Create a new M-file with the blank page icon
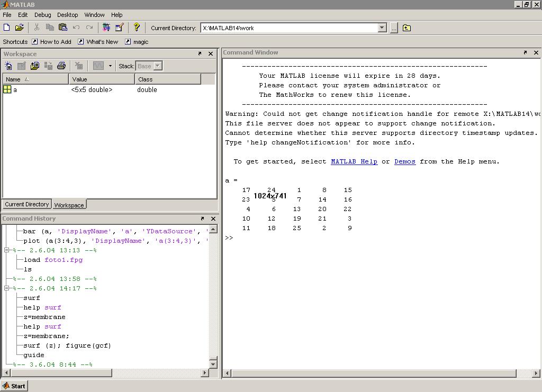The width and height of the screenshot is (542, 392). click(6, 28)
